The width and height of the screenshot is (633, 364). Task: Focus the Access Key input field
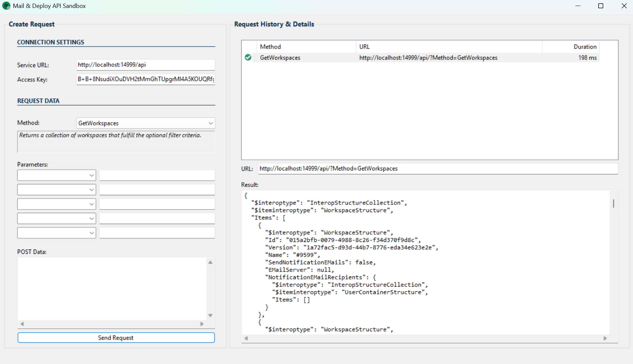146,79
